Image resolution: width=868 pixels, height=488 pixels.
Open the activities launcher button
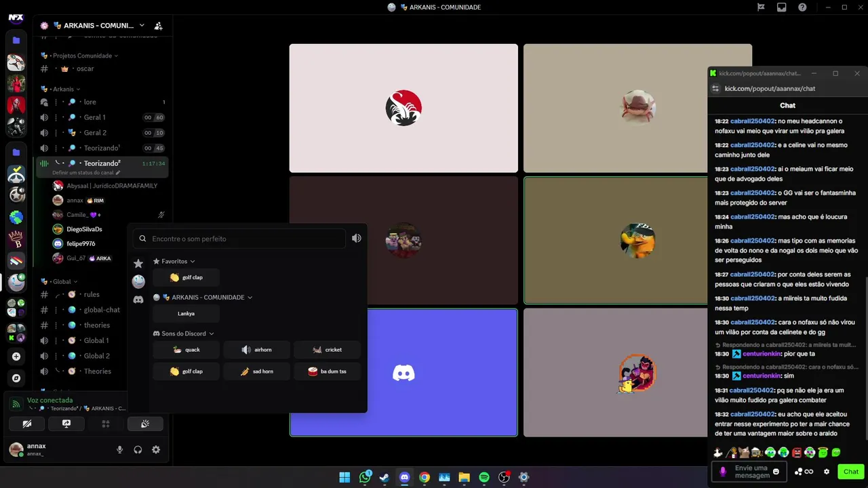click(106, 424)
